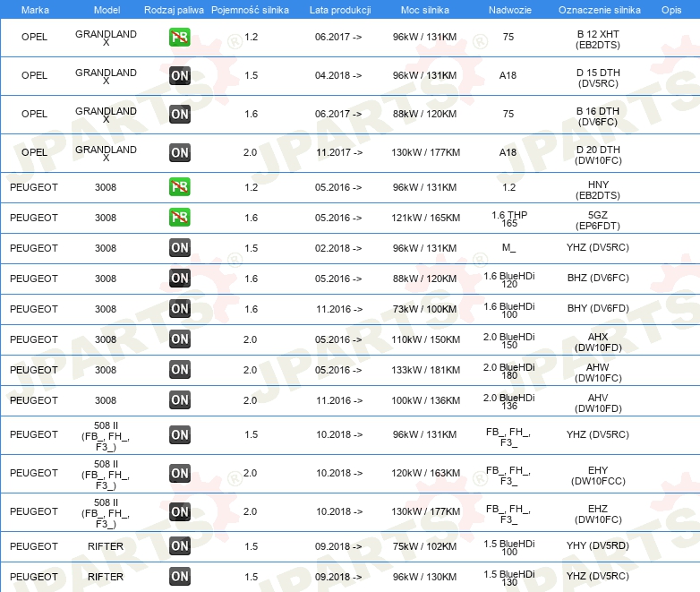Click the ON icon for Peugeot 508 II EHY engine

point(180,473)
